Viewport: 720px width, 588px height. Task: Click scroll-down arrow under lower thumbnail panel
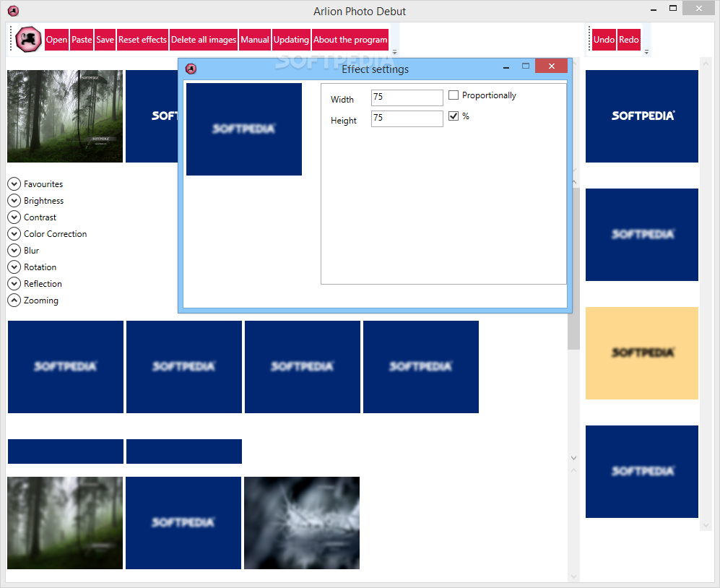(573, 576)
